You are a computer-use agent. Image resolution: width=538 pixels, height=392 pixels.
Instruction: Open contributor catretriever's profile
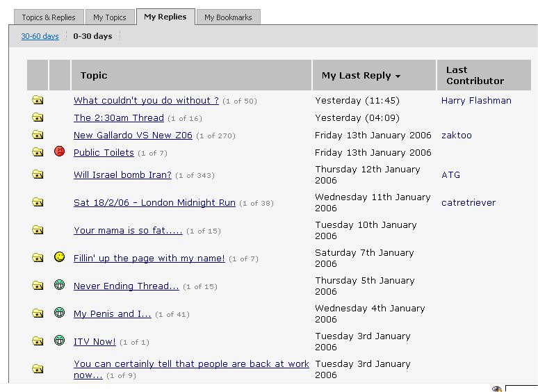point(468,203)
